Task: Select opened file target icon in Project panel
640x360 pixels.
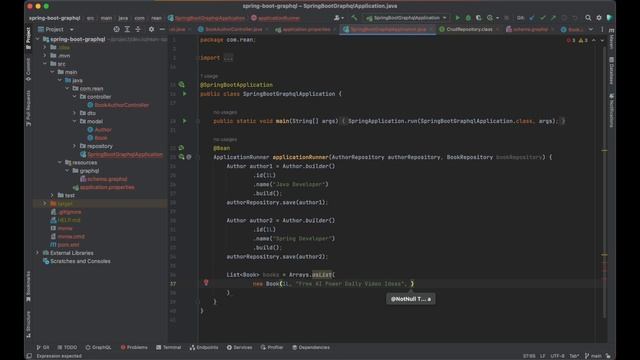Action: coord(116,29)
